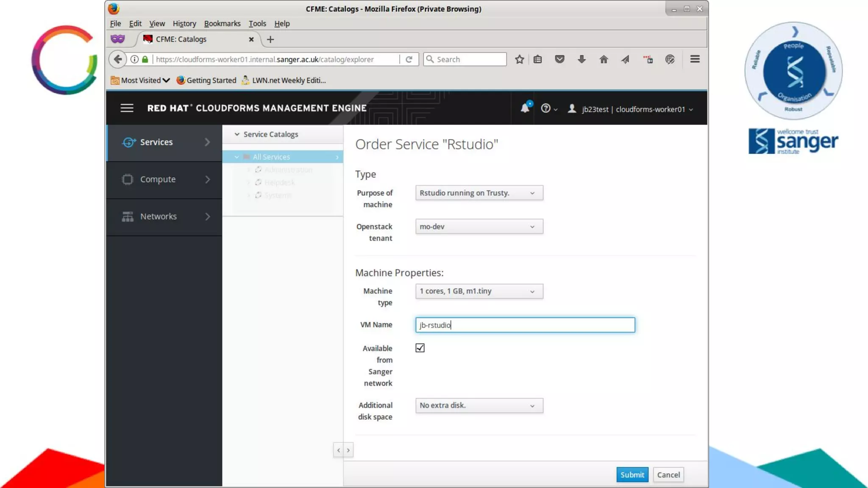The height and width of the screenshot is (488, 868).
Task: Click the notification bell icon
Action: click(525, 108)
